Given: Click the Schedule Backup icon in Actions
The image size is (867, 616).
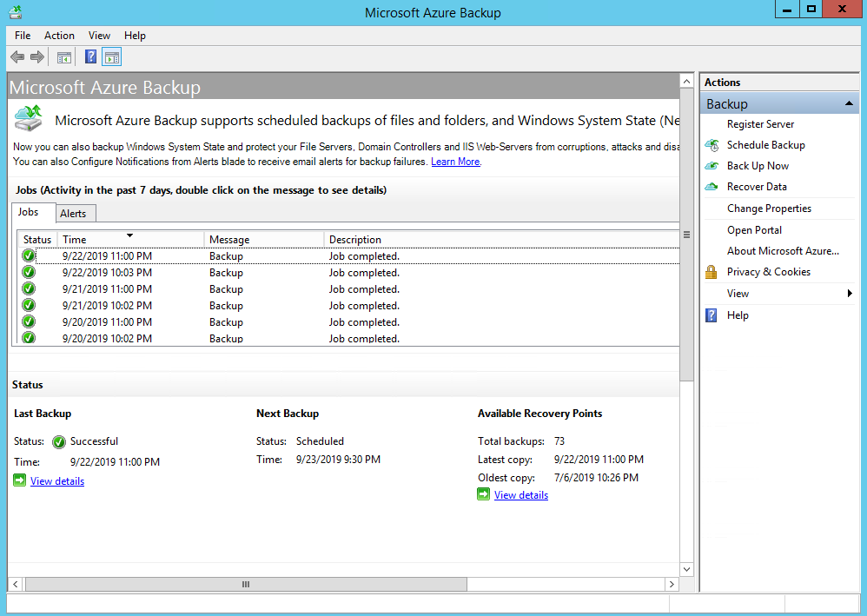Looking at the screenshot, I should pyautogui.click(x=711, y=145).
